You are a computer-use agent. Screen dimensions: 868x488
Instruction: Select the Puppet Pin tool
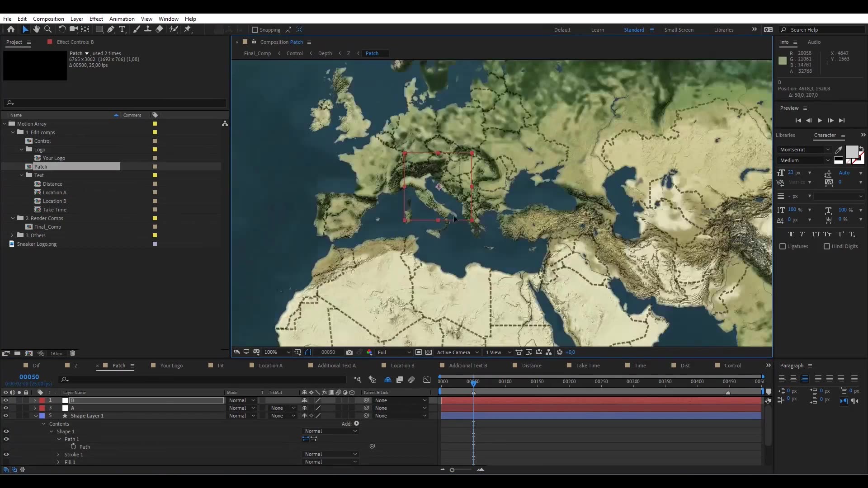(x=188, y=29)
